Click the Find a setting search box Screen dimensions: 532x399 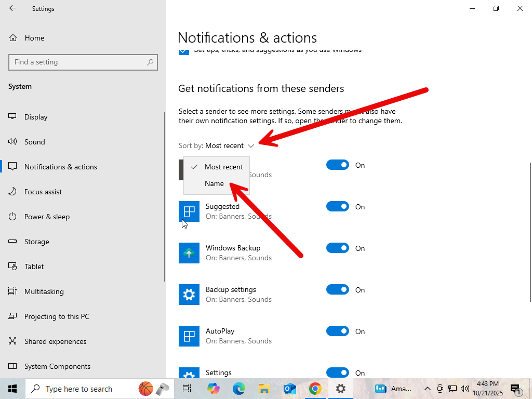[x=78, y=62]
